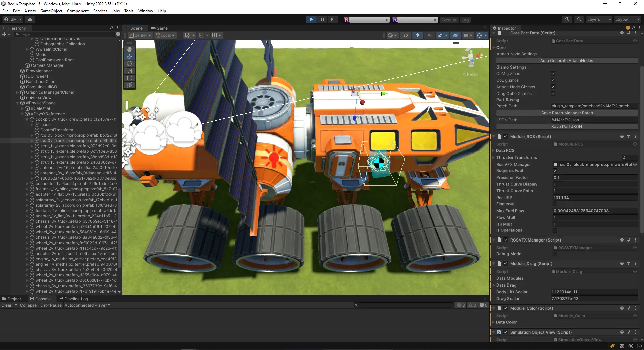
Task: Open the Layers dropdown
Action: 599,20
